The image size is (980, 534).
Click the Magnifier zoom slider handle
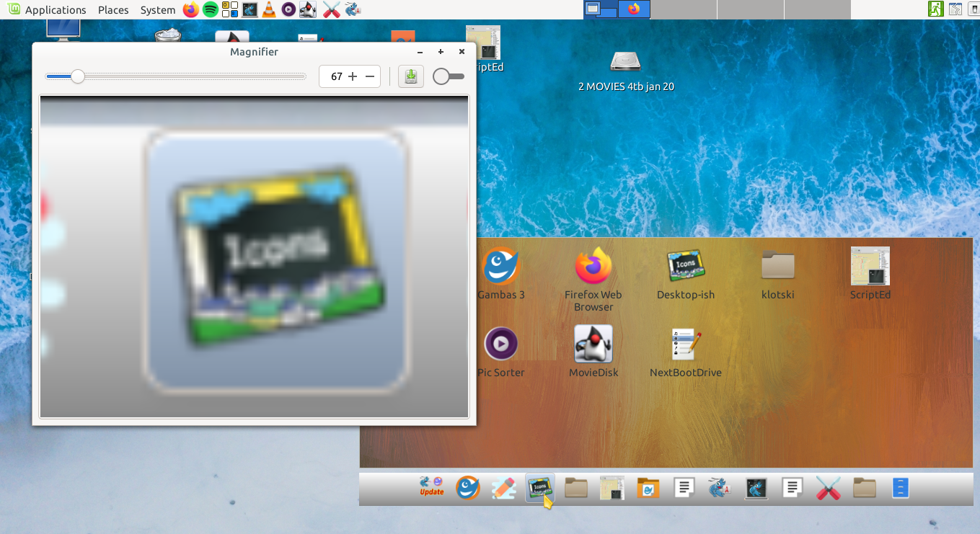pyautogui.click(x=77, y=76)
